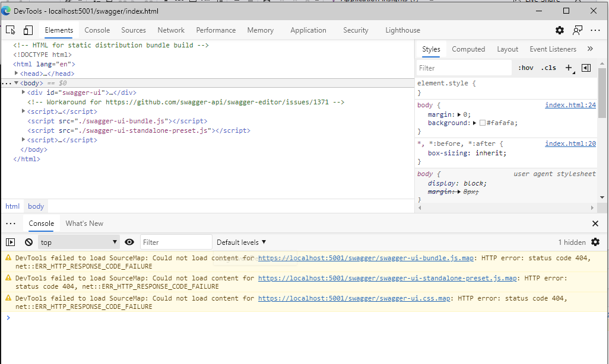Select the Elements tab
The height and width of the screenshot is (364, 609).
59,30
